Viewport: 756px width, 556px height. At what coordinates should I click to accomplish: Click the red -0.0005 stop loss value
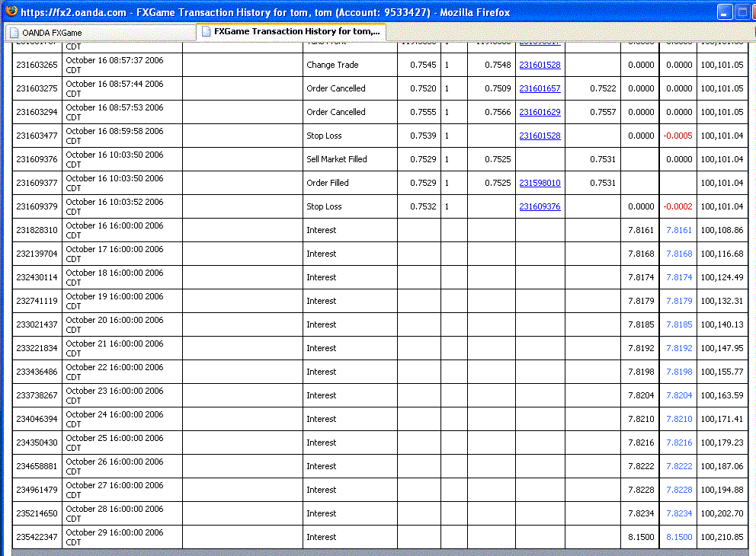tap(678, 136)
